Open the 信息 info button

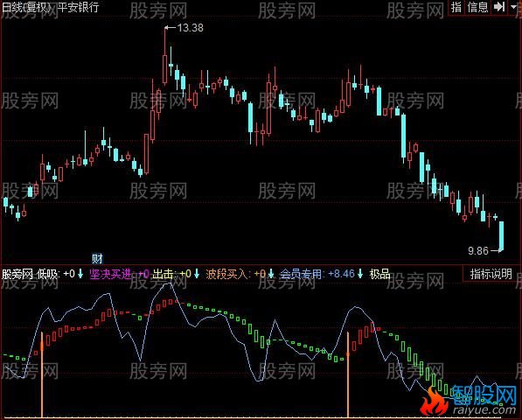(477, 7)
